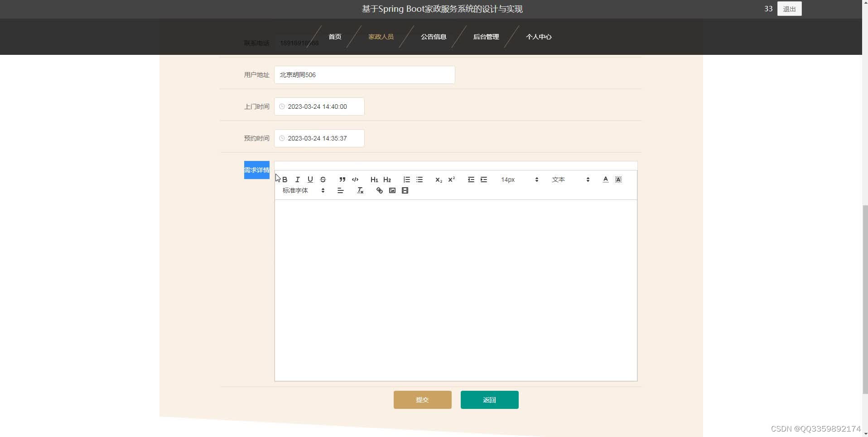The image size is (868, 437).
Task: Open the 首页 navigation item
Action: click(x=335, y=37)
